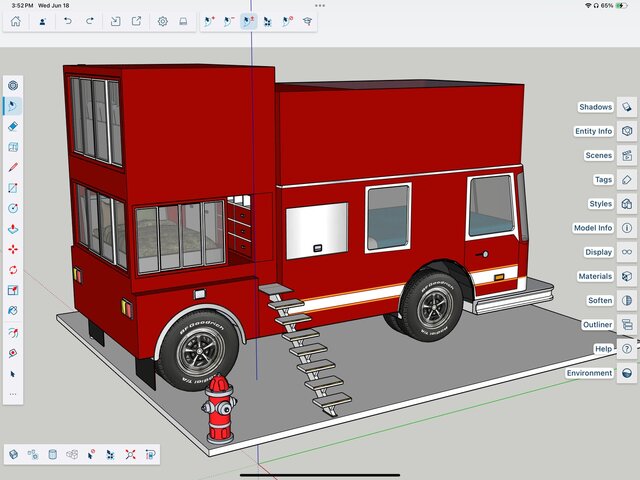Select the Push/Pull tool
Viewport: 640px width, 480px height.
pyautogui.click(x=13, y=229)
